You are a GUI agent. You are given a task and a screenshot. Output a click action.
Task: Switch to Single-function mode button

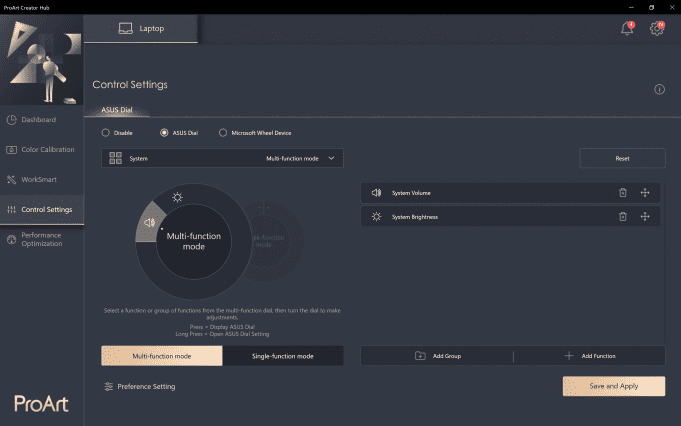pos(283,356)
